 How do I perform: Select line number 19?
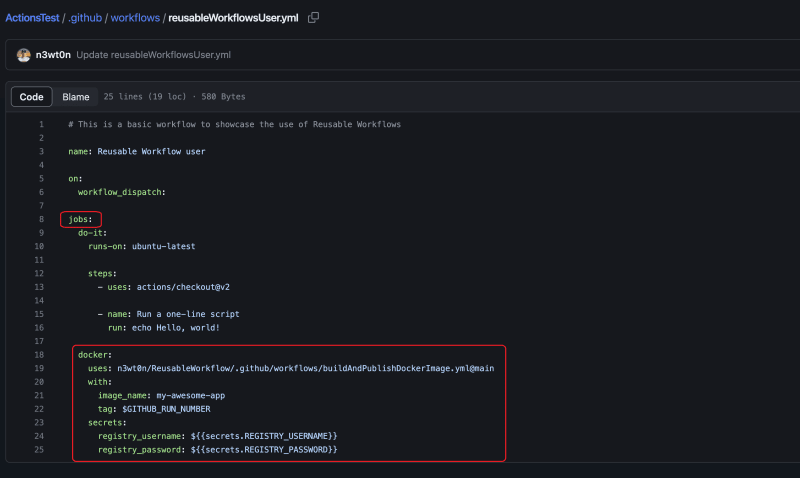tap(39, 368)
